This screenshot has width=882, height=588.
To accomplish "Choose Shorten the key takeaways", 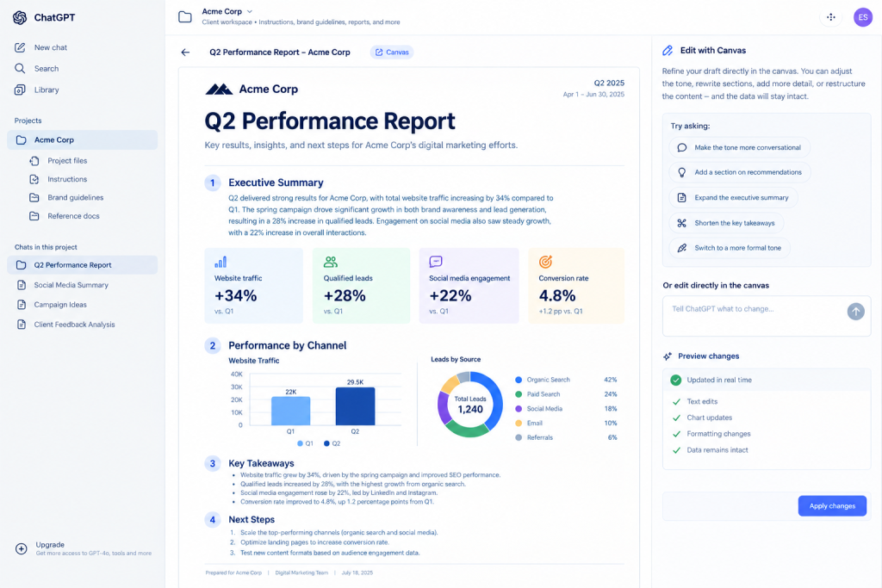I will coord(726,223).
